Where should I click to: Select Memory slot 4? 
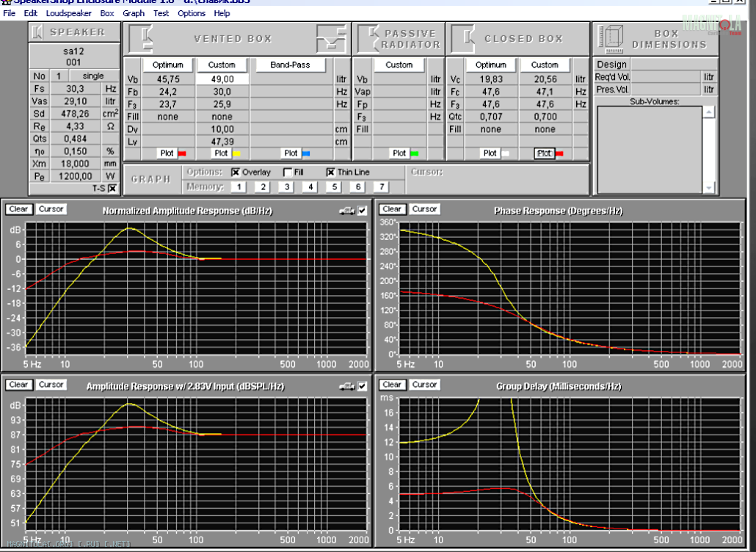point(310,187)
